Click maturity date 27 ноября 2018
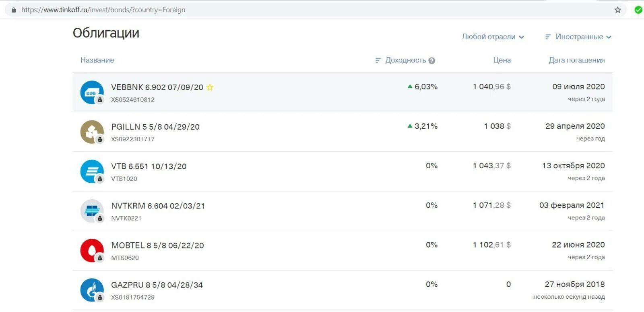This screenshot has height=312, width=644. (x=575, y=284)
